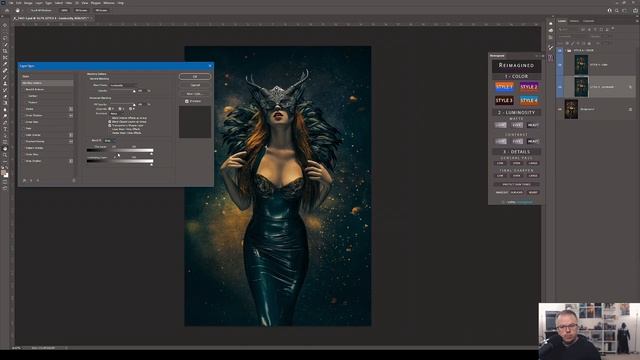Click the plus icon beside Inner Shadow
Image resolution: width=640 pixels, height=360 pixels.
(71, 116)
